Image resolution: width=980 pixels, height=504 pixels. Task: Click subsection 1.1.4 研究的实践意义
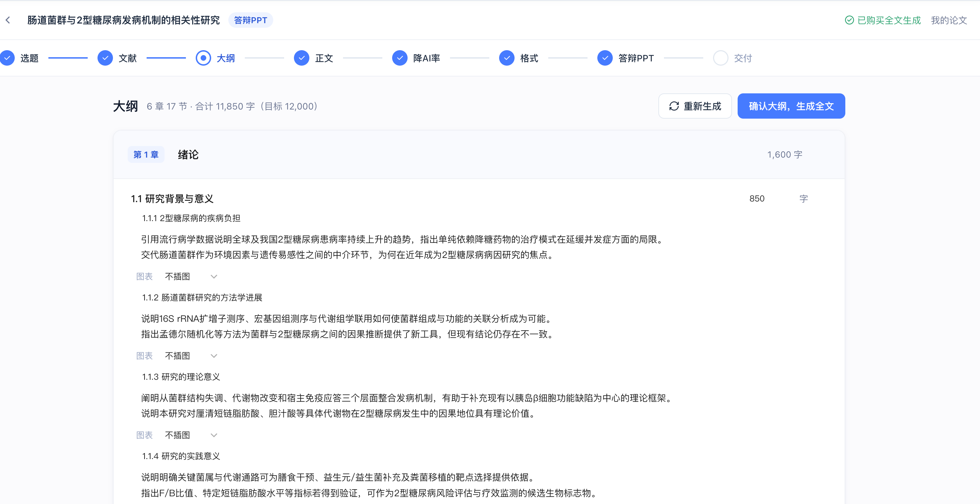pos(181,456)
